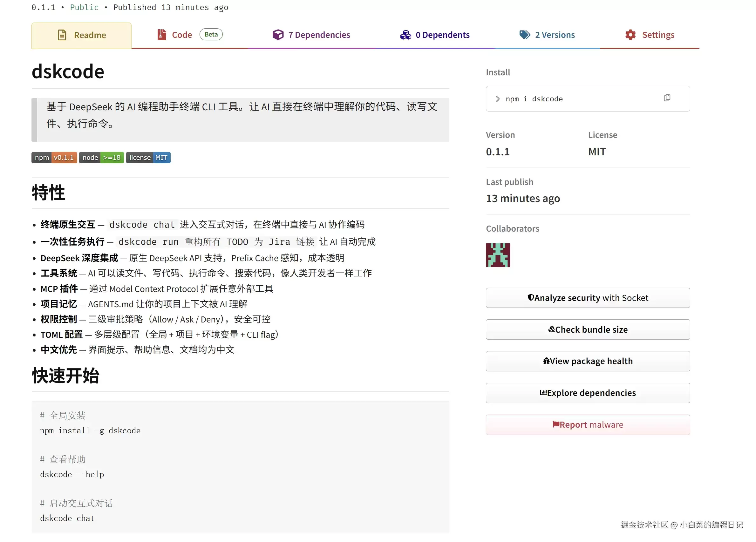Viewport: 756px width, 542px height.
Task: Click the 权限控制 feature item
Action: (x=155, y=319)
